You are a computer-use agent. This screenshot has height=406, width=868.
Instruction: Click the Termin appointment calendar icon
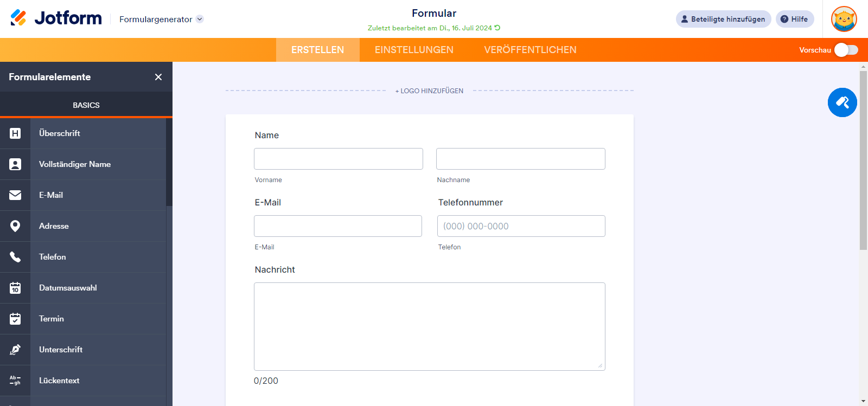point(15,319)
